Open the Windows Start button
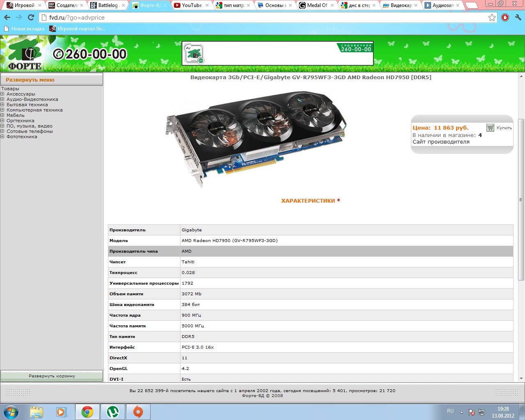This screenshot has height=420, width=525. [11, 412]
